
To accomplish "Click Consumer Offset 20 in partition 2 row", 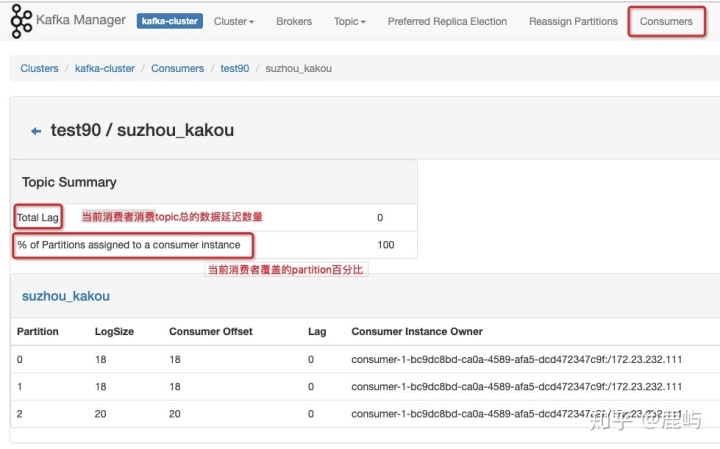I will pos(174,414).
